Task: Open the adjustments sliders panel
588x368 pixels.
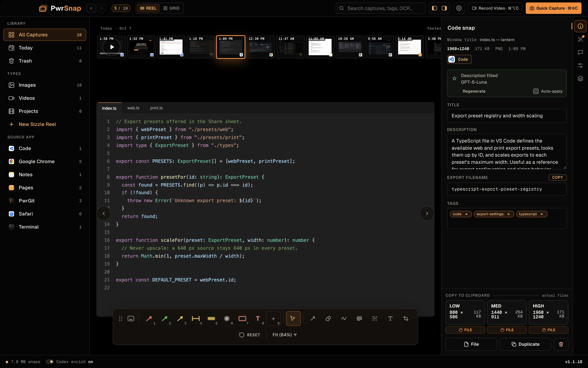Action: [580, 65]
